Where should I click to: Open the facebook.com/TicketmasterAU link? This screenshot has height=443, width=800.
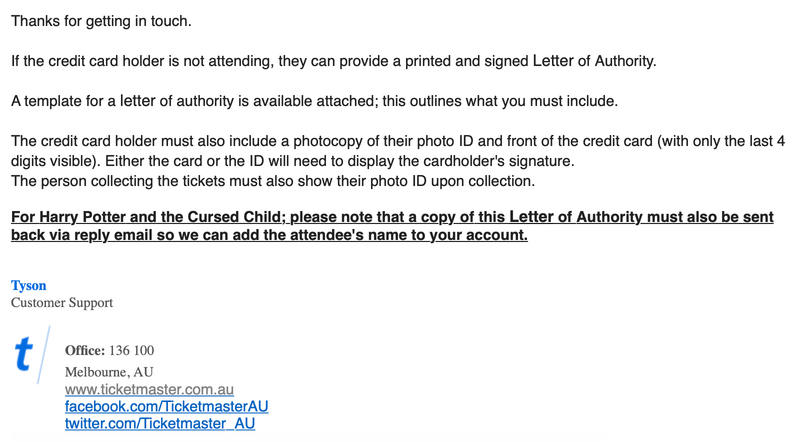point(166,407)
